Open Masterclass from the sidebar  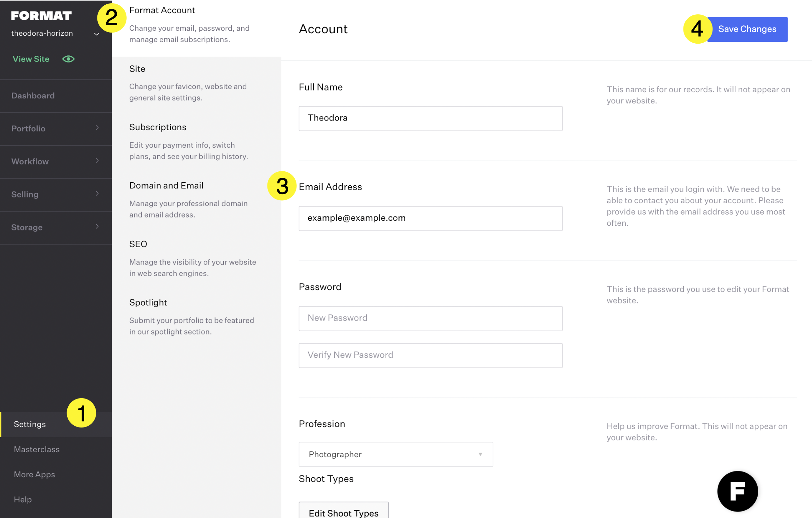pos(37,449)
